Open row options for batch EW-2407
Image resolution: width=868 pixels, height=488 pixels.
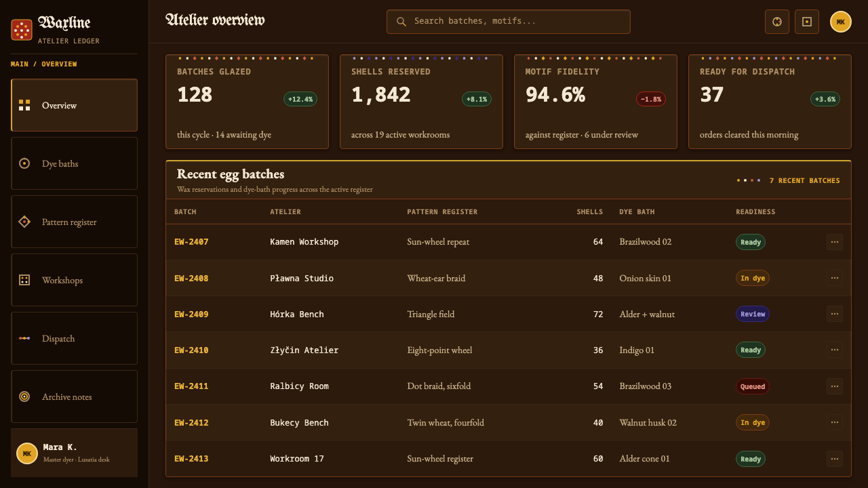pos(835,242)
